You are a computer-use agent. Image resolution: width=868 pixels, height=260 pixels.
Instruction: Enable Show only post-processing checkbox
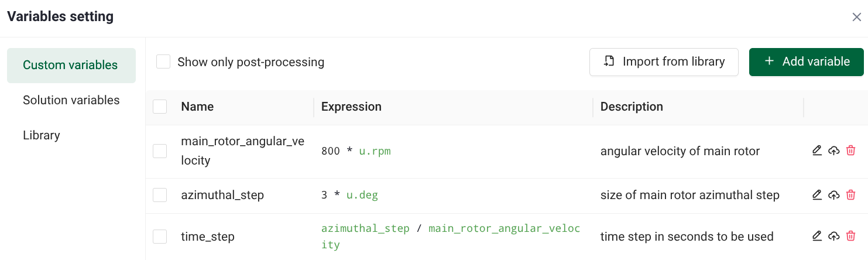(163, 62)
